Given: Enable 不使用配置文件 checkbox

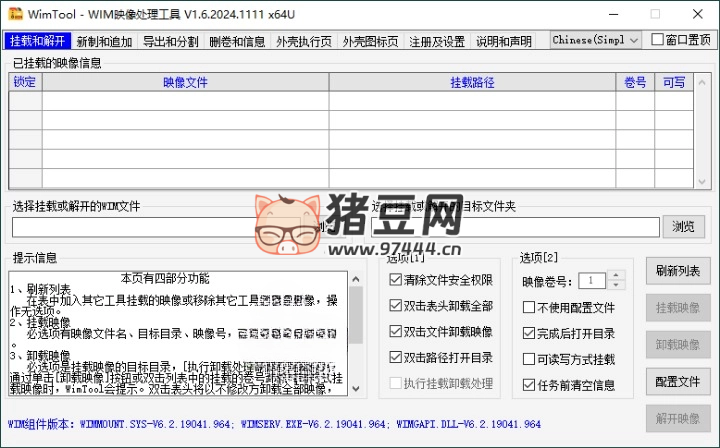Looking at the screenshot, I should click(x=529, y=307).
